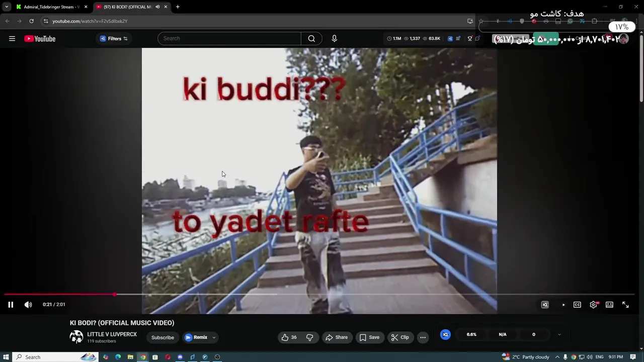
Task: Click the Windows taskbar Search box
Action: pos(55,357)
